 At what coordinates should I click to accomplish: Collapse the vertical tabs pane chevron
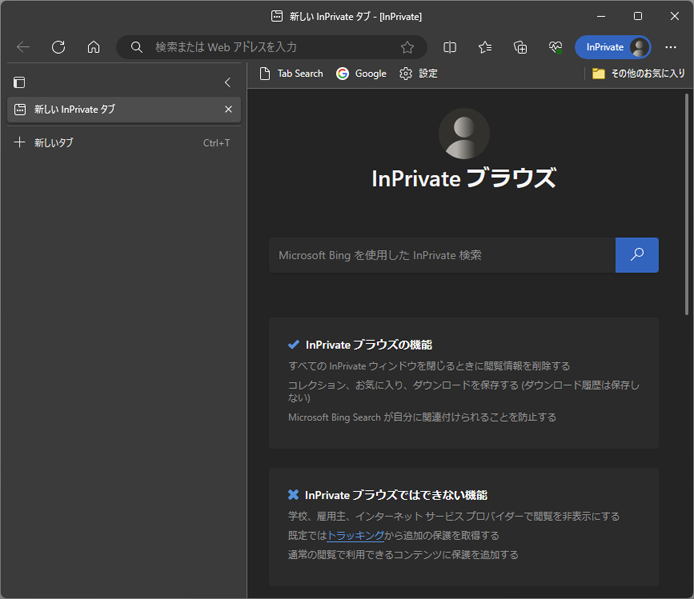227,82
